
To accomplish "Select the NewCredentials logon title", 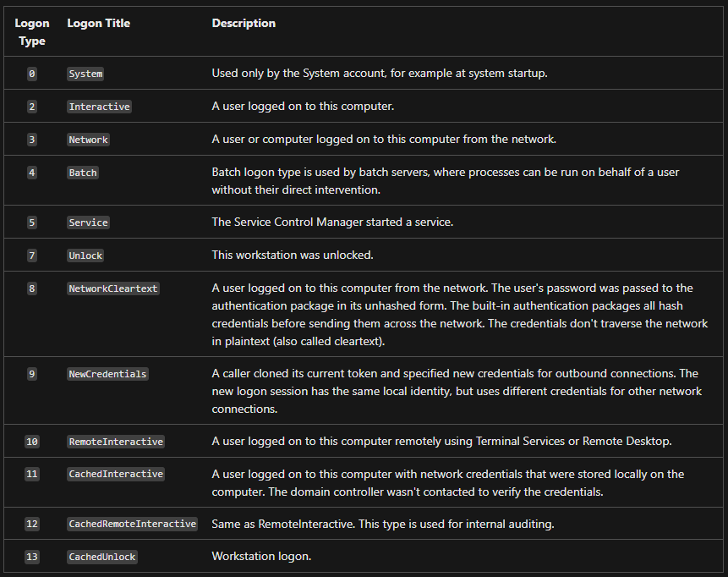I will click(108, 374).
